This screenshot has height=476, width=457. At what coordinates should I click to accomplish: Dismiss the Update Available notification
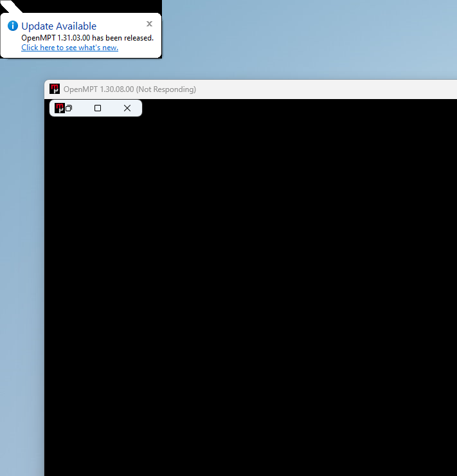pyautogui.click(x=149, y=24)
